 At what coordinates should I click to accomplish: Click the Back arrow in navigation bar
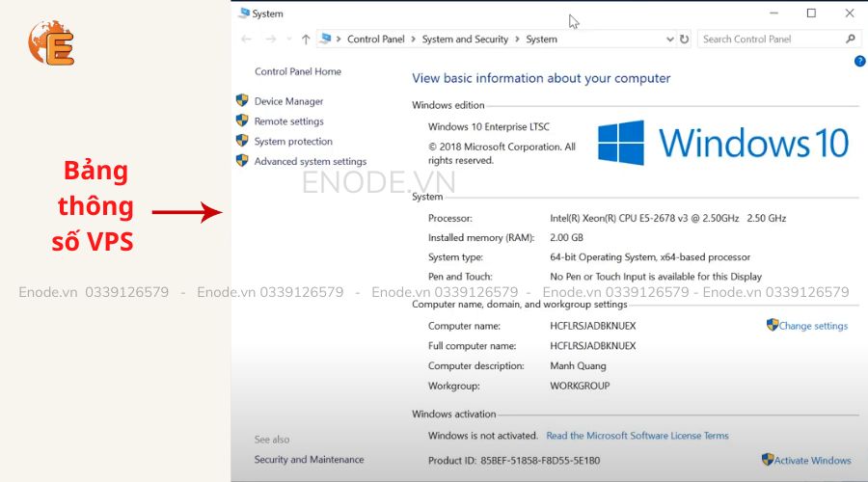[x=246, y=40]
